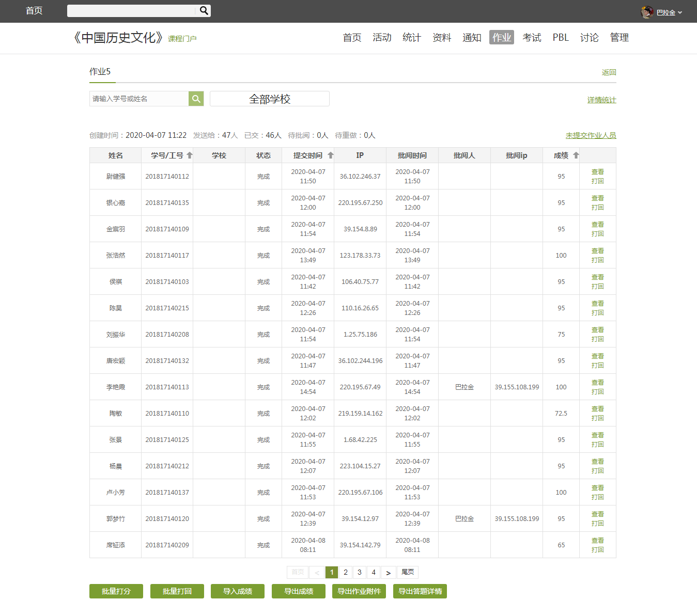This screenshot has height=616, width=697.
Task: Click the user avatar picture
Action: (647, 12)
